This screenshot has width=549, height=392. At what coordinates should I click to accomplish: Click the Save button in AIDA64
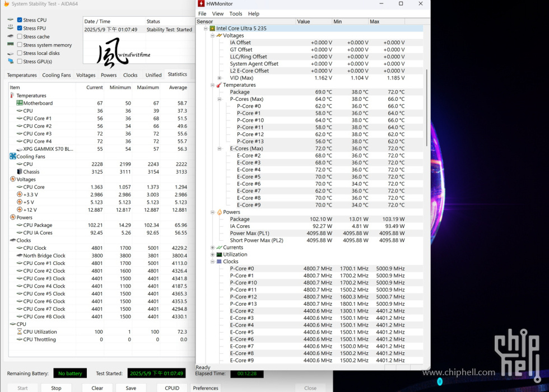(131, 388)
